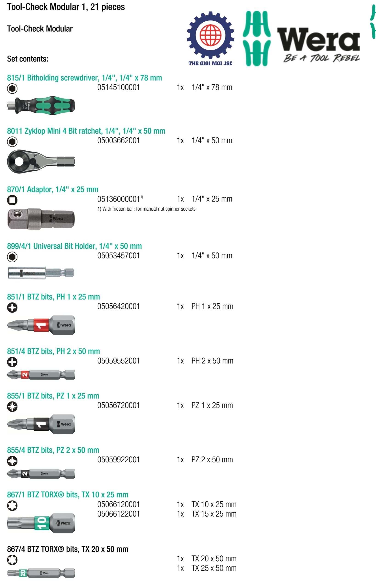Click product code 05053457001
The width and height of the screenshot is (376, 588).
(x=119, y=256)
